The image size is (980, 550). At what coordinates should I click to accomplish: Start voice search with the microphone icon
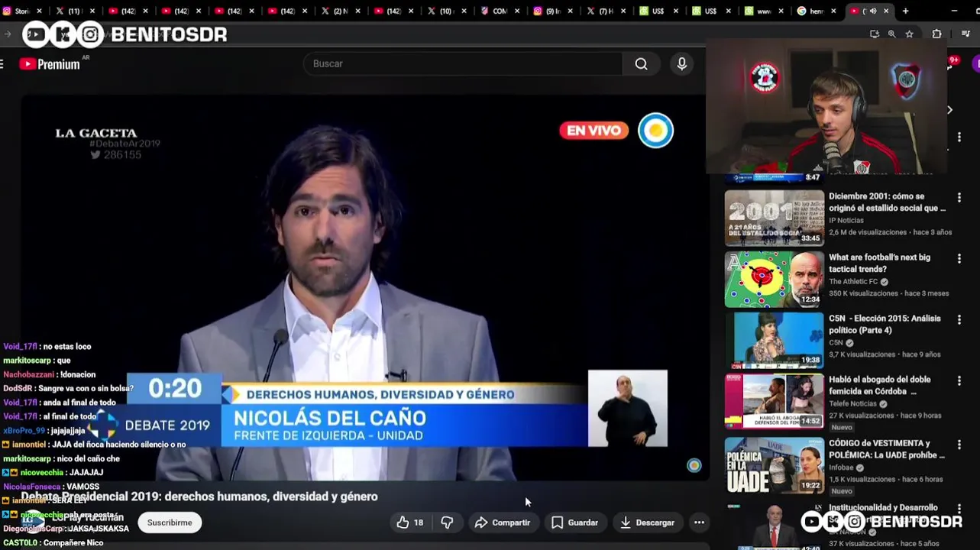(682, 64)
